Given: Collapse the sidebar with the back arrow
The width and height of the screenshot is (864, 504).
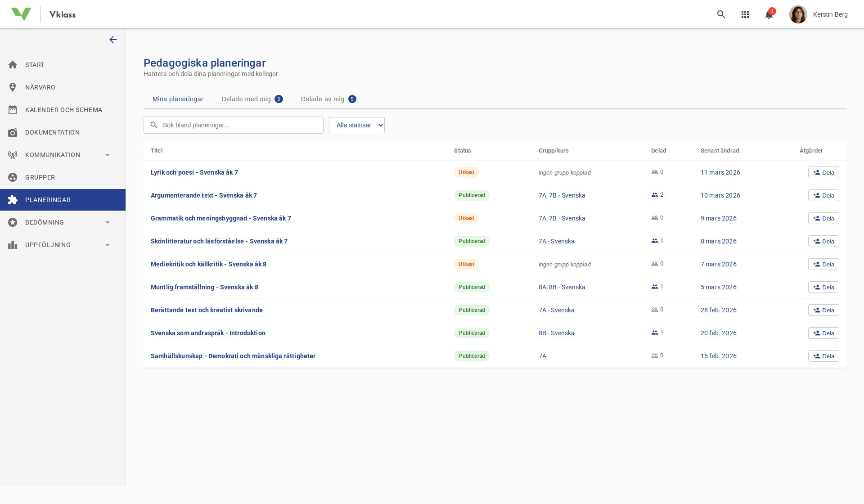Looking at the screenshot, I should click(113, 40).
